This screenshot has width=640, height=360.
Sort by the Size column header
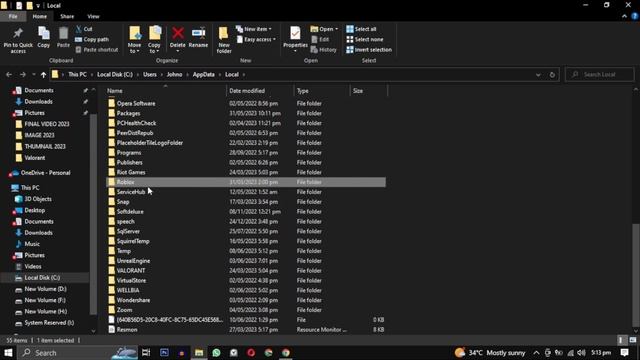coord(369,91)
